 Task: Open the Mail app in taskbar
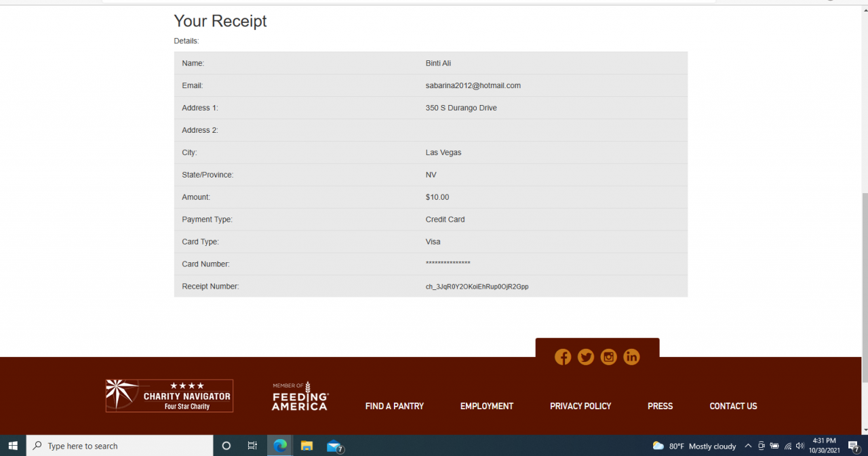(334, 446)
